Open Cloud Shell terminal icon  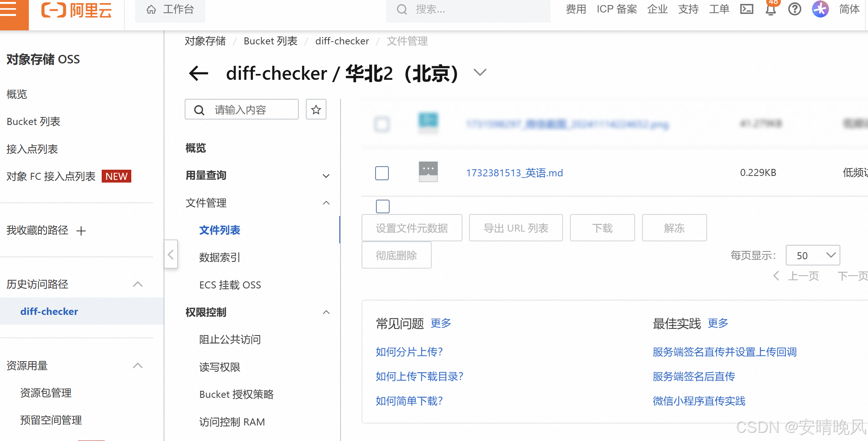(746, 9)
